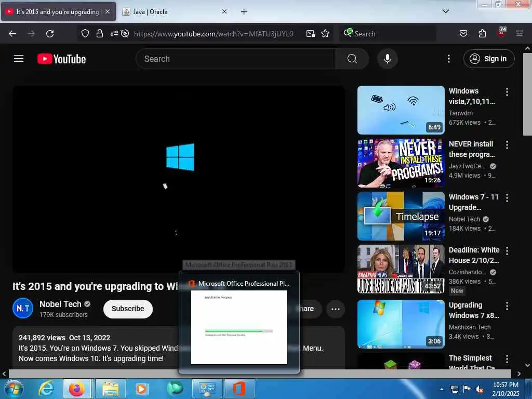Open the Breaking News 43:52 thumbnail

[401, 269]
